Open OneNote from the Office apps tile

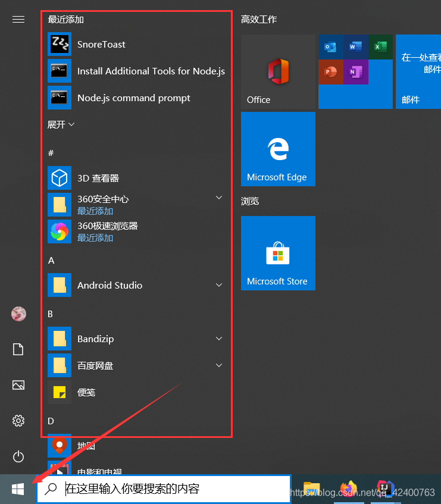pyautogui.click(x=355, y=72)
